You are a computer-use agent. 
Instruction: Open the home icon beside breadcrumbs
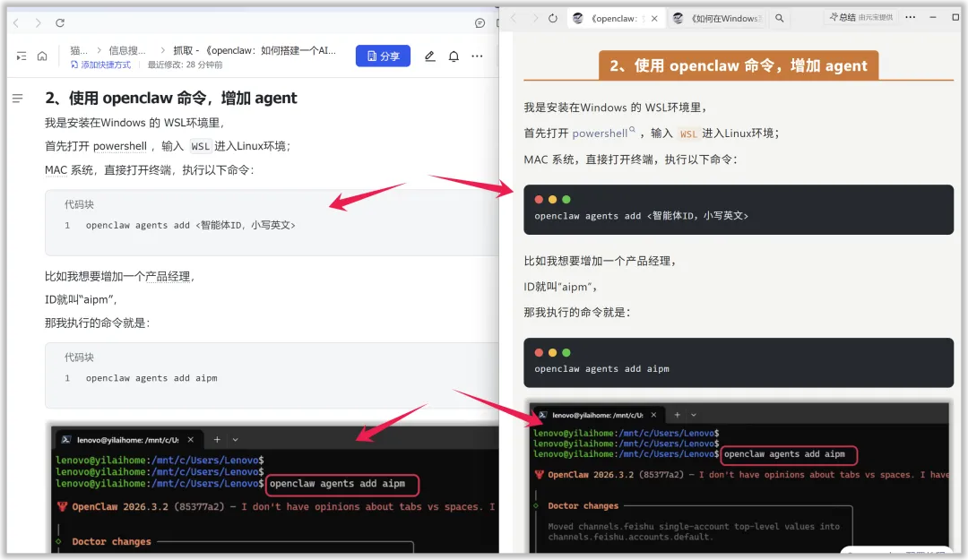(42, 56)
